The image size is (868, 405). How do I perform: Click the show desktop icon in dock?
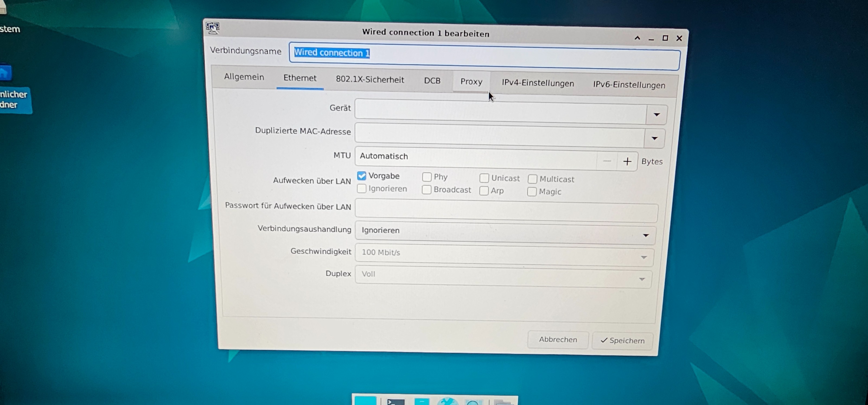tap(365, 401)
